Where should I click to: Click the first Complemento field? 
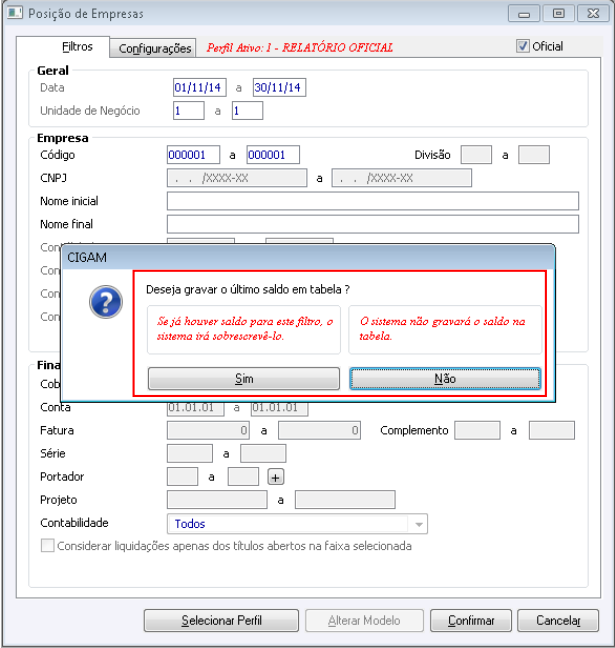477,431
